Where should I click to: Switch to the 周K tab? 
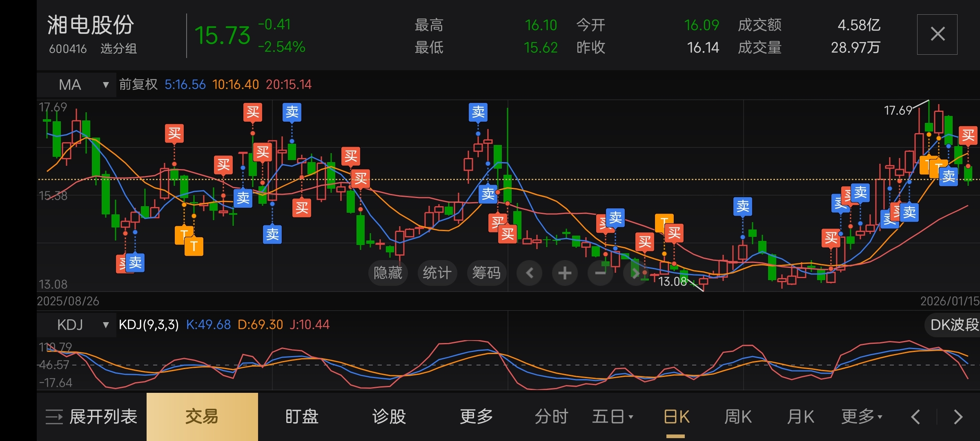737,417
